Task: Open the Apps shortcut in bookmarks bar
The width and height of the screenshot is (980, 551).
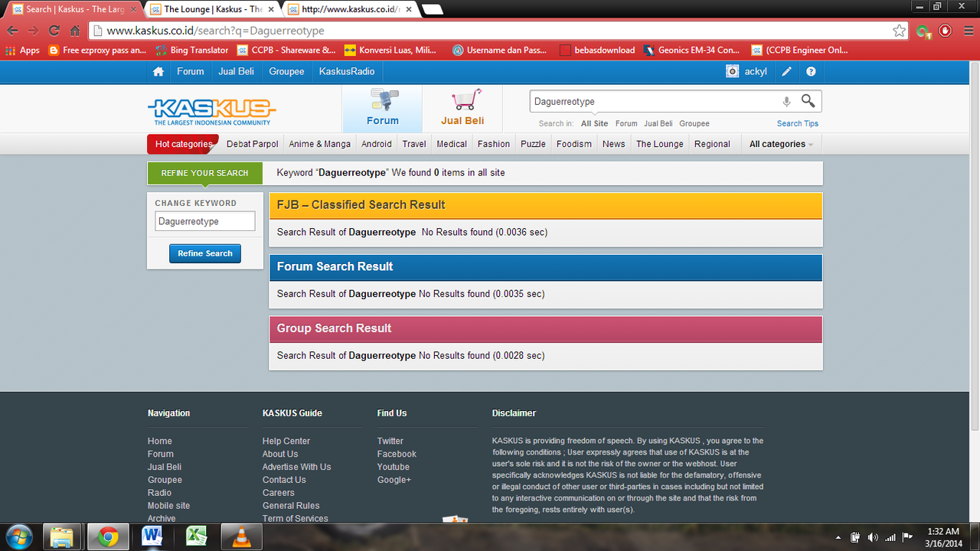Action: [22, 51]
